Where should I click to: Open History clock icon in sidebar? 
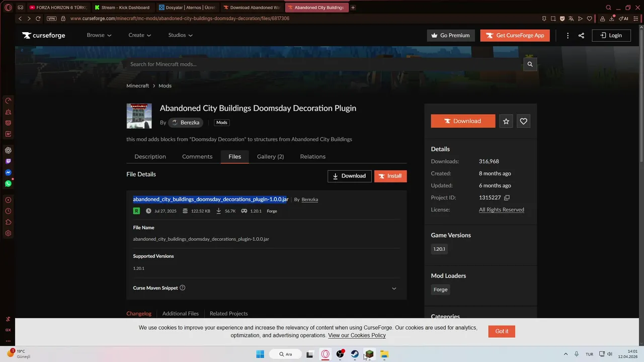[x=8, y=211]
